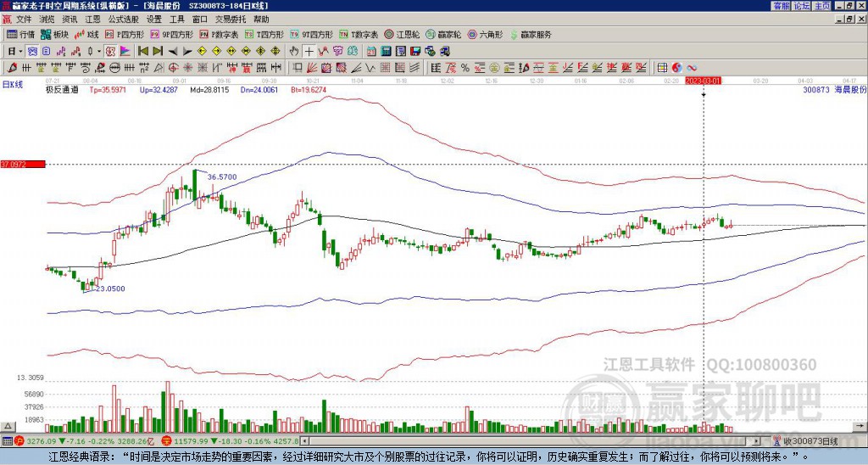Screen dimensions: 868x465
Task: Open the 板块 sector view
Action: (x=54, y=34)
